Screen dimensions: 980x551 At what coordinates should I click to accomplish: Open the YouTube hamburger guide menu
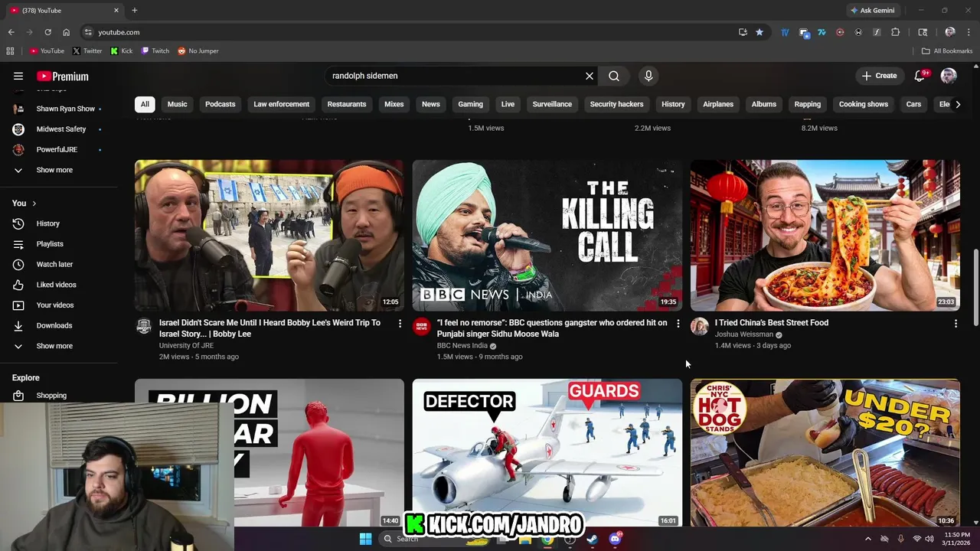point(18,76)
